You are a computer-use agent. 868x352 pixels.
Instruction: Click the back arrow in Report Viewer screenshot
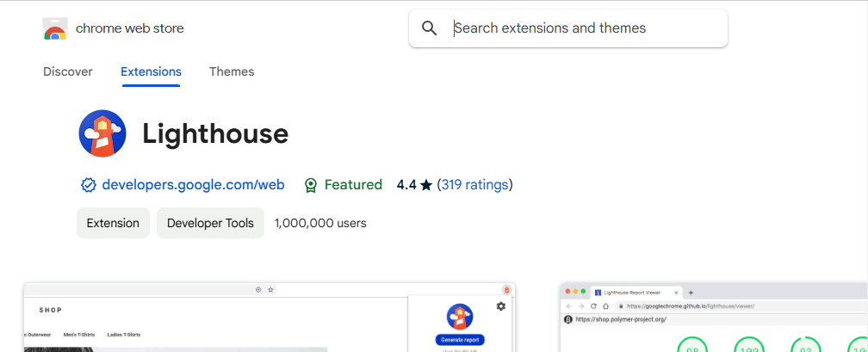click(x=569, y=306)
